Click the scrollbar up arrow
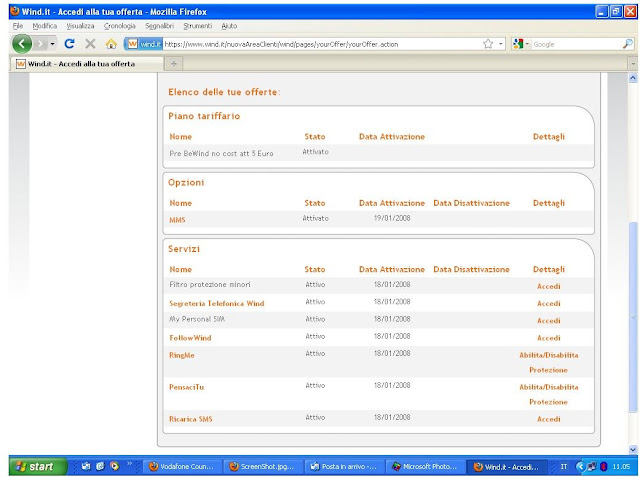The height and width of the screenshot is (477, 640). [633, 78]
